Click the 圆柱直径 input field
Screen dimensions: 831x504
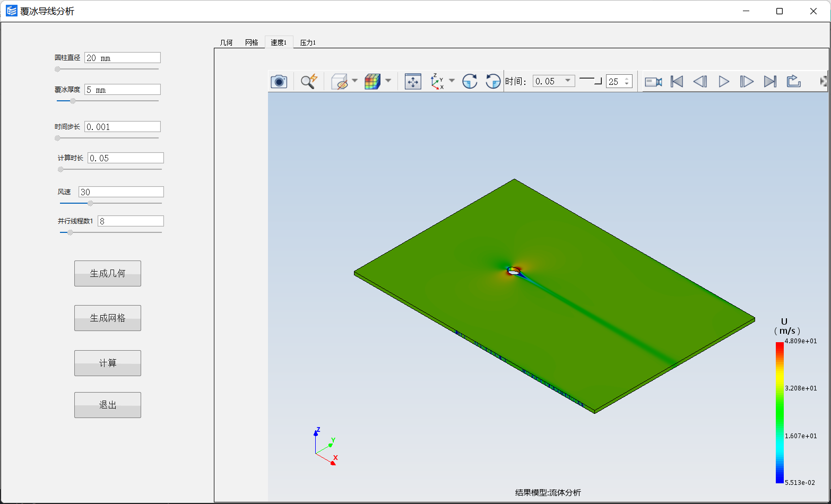(123, 58)
